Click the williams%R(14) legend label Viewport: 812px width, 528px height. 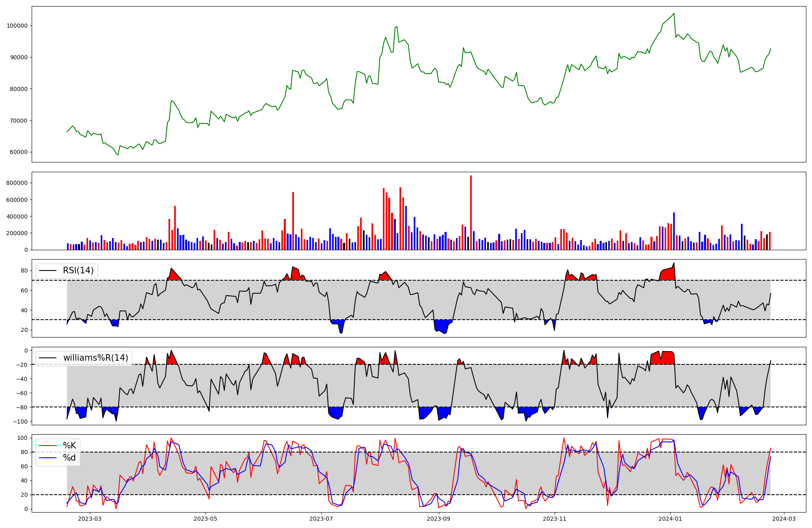(95, 358)
